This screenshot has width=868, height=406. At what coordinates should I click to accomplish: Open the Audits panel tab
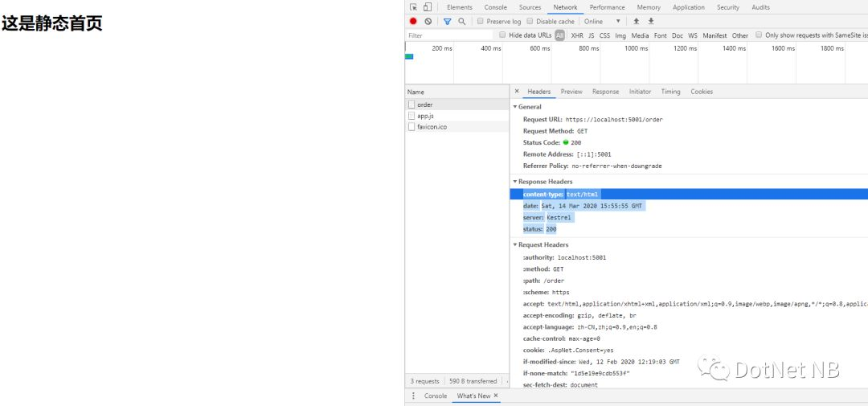[x=760, y=7]
